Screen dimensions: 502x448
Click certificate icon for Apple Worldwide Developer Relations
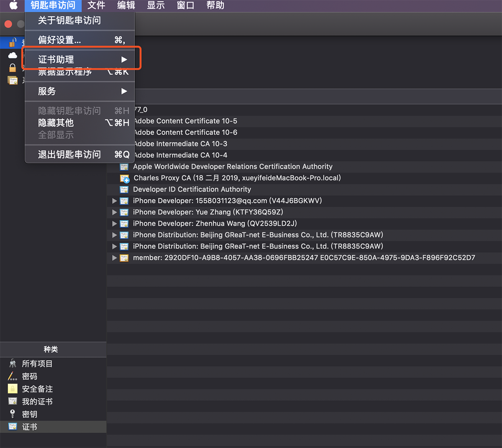tap(124, 166)
